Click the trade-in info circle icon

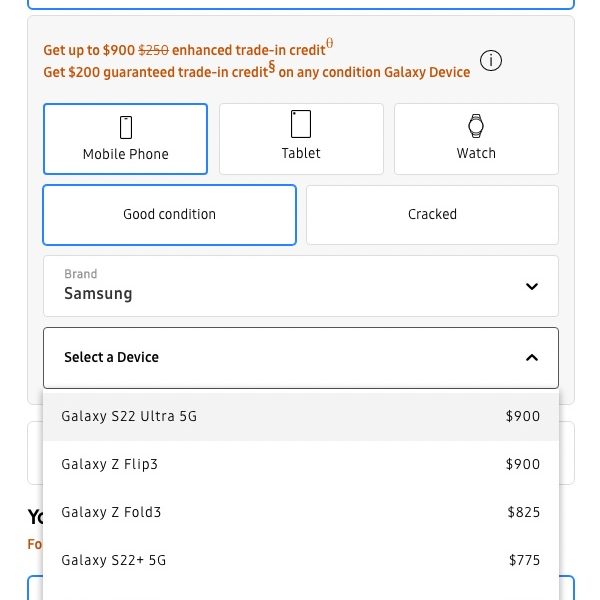click(x=490, y=61)
